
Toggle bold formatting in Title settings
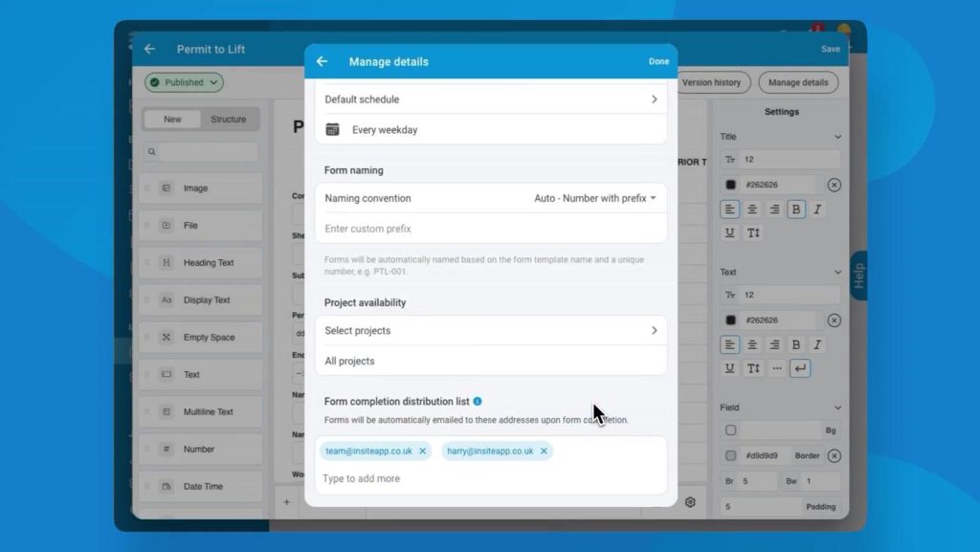796,209
